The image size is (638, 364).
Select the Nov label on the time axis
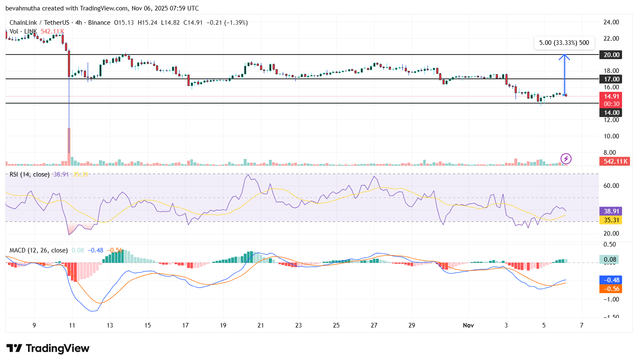pos(468,325)
